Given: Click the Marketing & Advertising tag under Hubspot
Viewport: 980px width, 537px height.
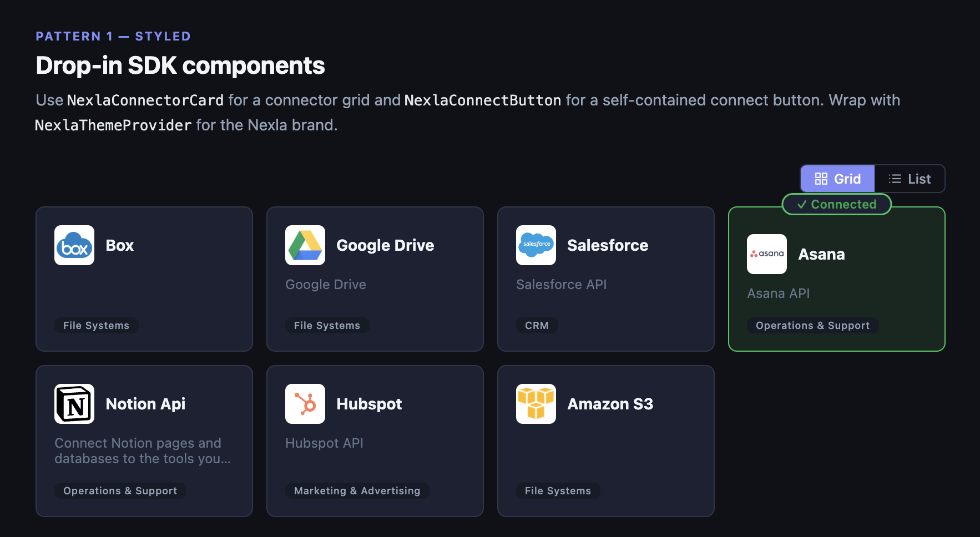Looking at the screenshot, I should (357, 490).
